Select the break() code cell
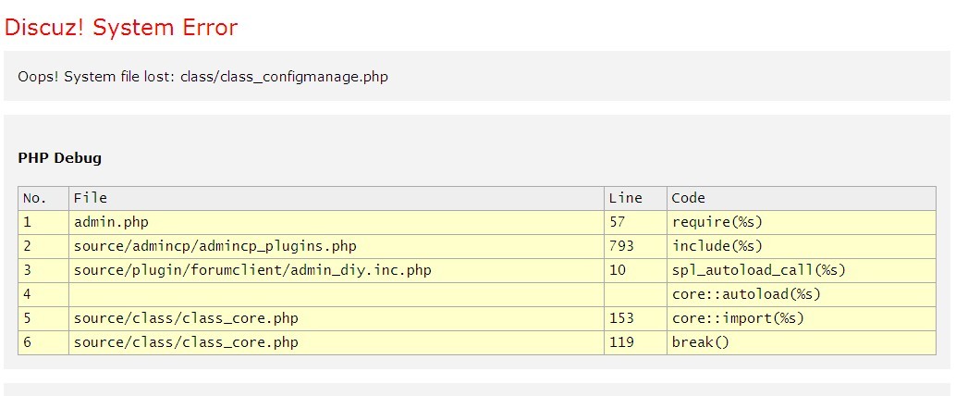 click(x=700, y=342)
